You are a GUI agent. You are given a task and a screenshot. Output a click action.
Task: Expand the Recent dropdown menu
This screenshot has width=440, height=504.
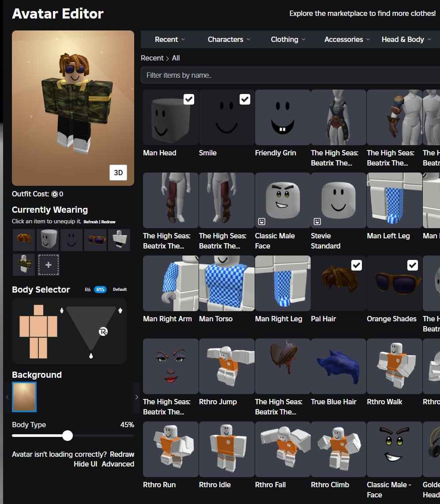click(x=170, y=40)
